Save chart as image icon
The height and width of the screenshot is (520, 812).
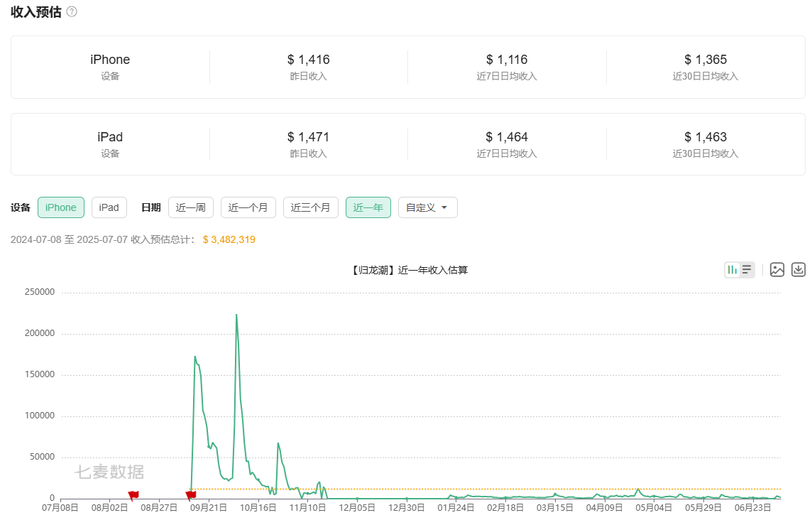777,270
